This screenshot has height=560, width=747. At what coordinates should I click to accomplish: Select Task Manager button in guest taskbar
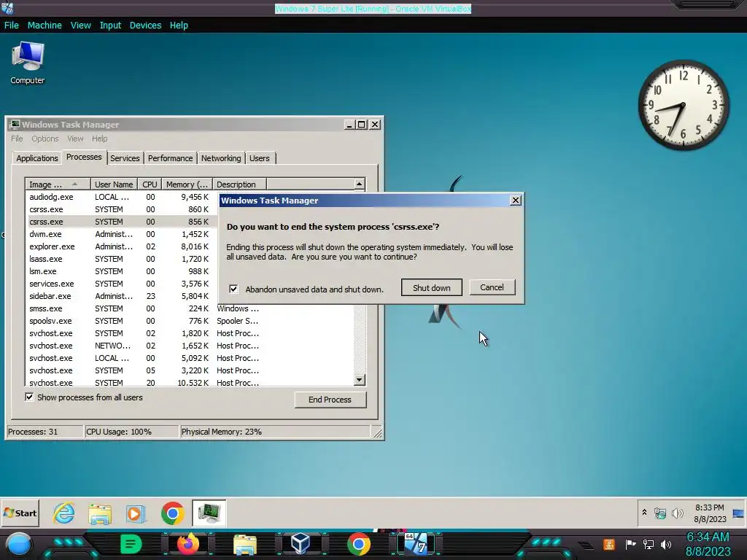click(x=209, y=513)
